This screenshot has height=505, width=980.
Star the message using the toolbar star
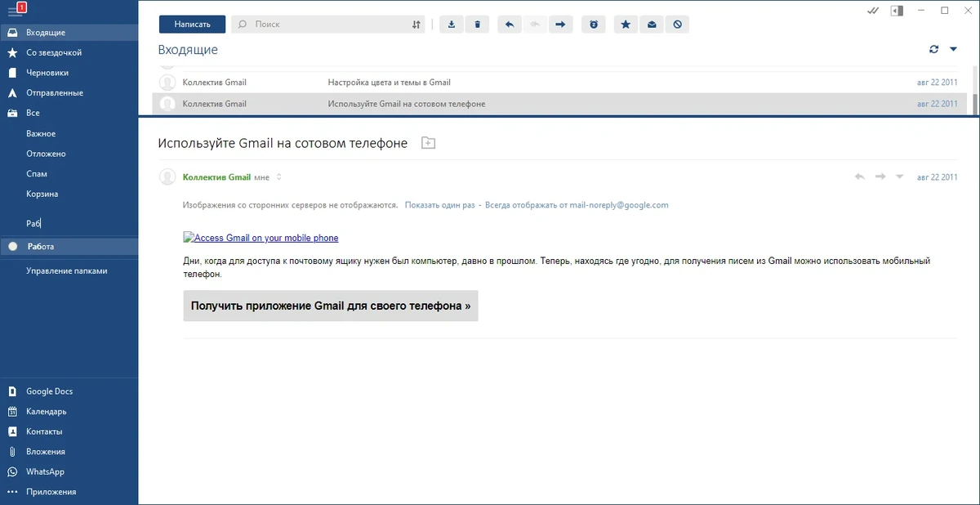626,25
